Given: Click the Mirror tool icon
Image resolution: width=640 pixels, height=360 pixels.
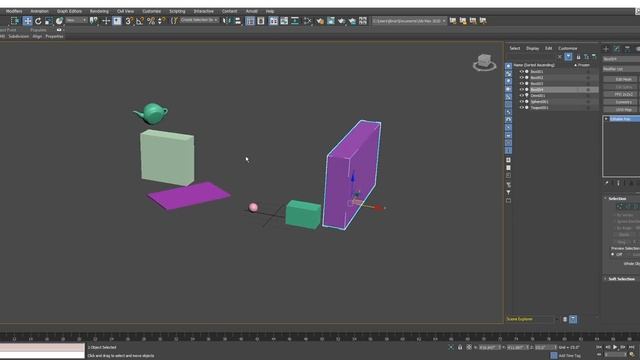Looking at the screenshot, I should click(x=227, y=21).
